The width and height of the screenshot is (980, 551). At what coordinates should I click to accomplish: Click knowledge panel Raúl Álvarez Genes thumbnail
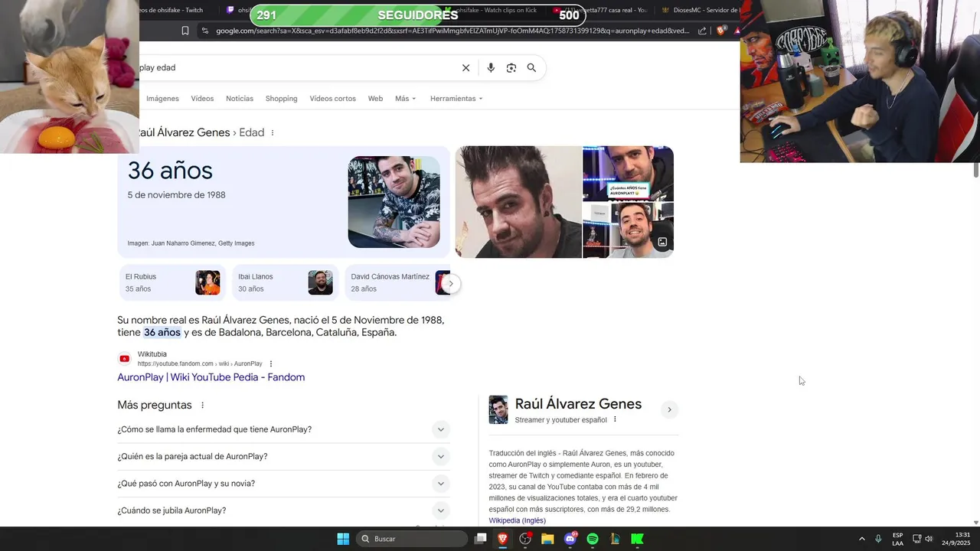click(x=498, y=409)
